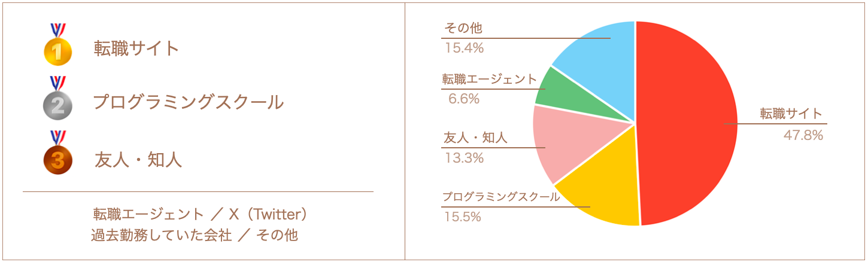Click the プログラミングスクール chart label

(500, 197)
